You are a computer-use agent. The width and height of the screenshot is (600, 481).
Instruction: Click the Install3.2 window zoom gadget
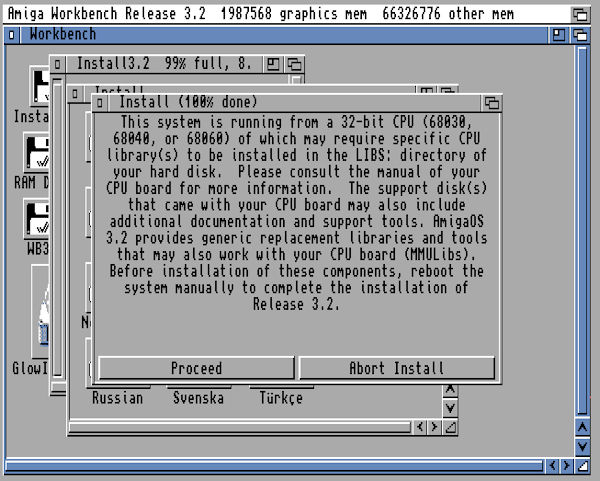273,64
